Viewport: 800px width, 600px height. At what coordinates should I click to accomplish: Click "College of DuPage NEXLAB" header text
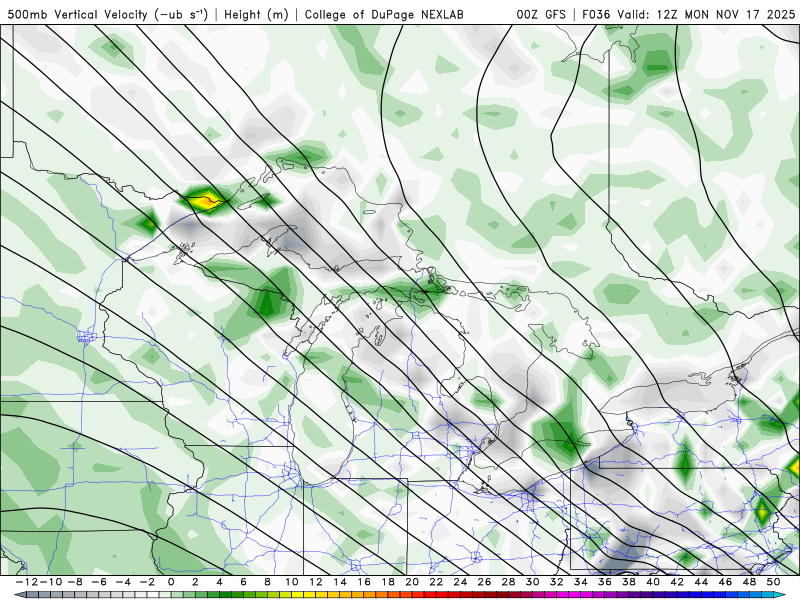pyautogui.click(x=384, y=14)
